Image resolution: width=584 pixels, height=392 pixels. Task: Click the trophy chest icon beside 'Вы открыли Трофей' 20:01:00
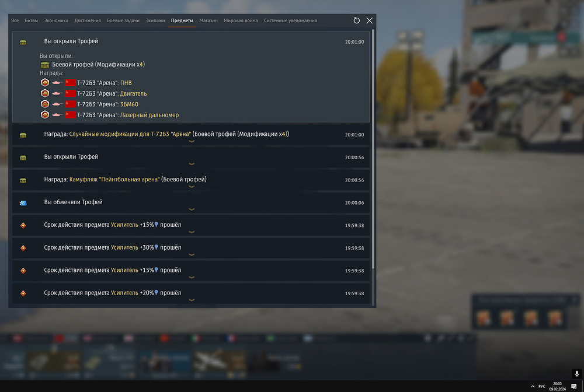pos(23,43)
